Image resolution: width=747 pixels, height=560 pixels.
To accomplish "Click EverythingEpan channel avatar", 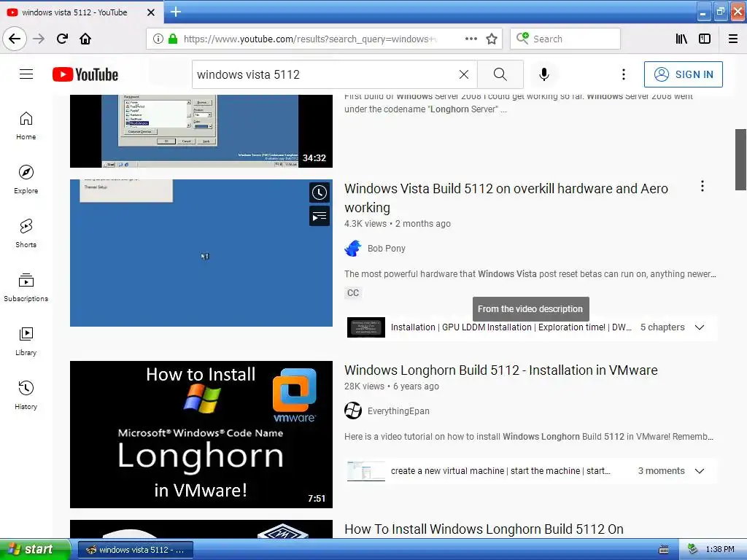I will (353, 411).
